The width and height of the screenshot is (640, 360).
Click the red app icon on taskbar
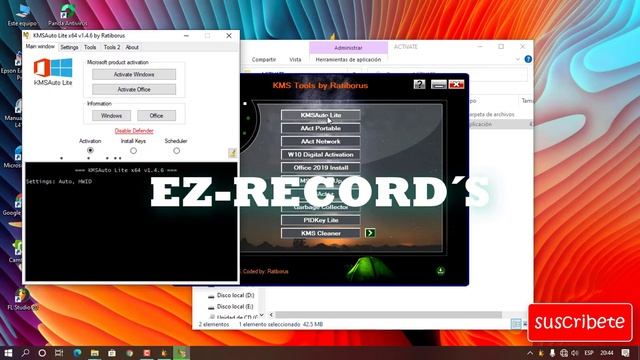147,353
